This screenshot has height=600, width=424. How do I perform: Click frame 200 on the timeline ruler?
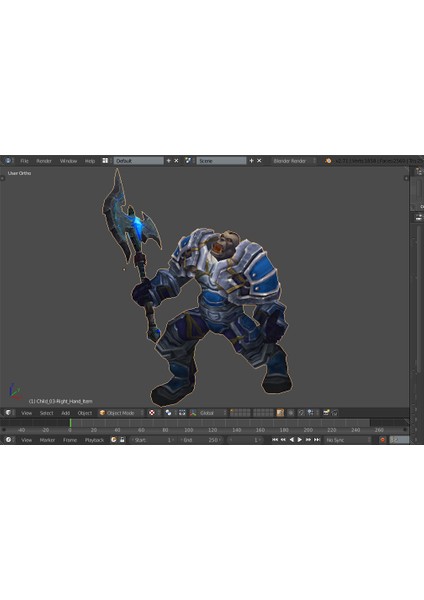pyautogui.click(x=308, y=430)
